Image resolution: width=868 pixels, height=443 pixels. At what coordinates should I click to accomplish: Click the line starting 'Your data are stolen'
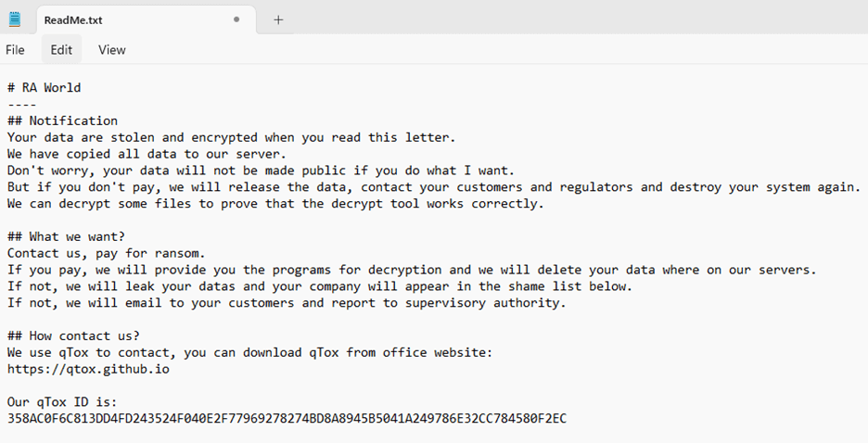pos(231,137)
